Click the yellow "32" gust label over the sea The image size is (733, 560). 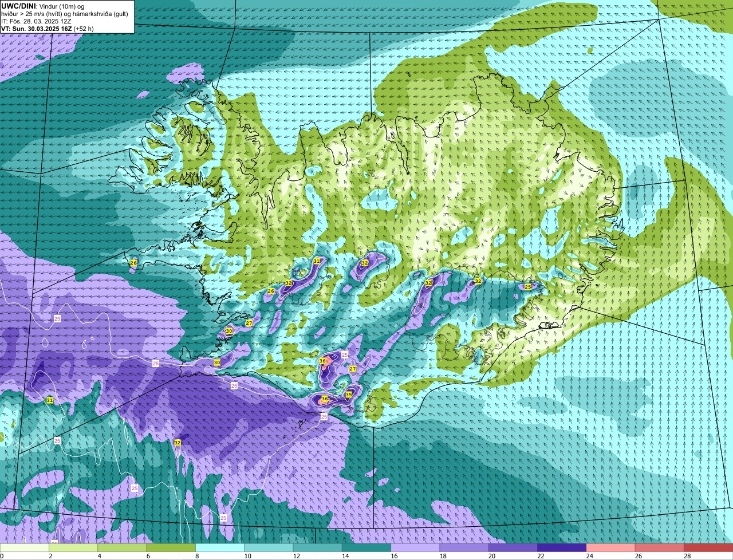click(x=178, y=443)
